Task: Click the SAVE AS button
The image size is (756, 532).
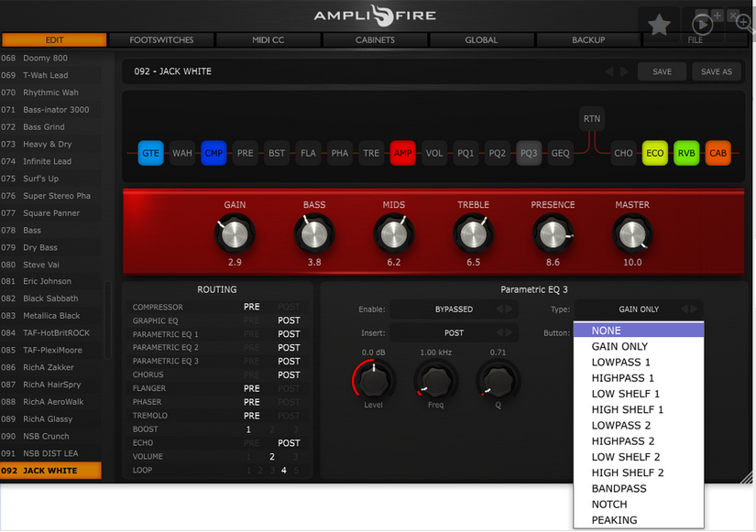Action: 716,71
